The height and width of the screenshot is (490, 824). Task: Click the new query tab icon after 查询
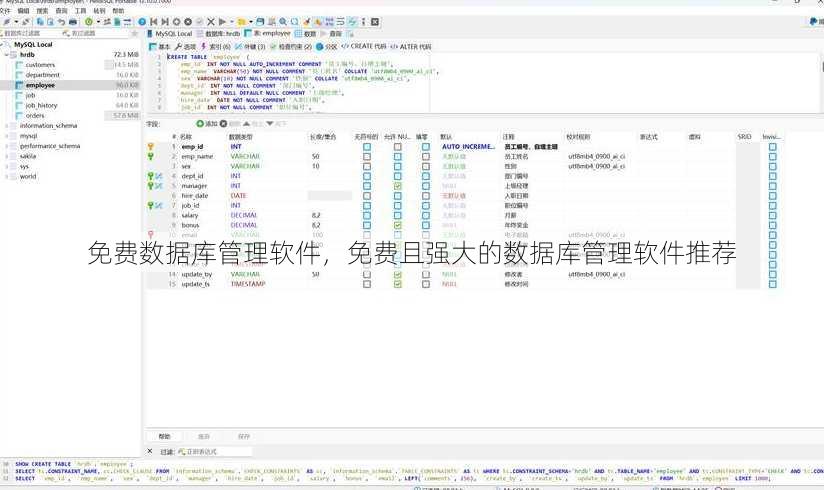(x=351, y=34)
